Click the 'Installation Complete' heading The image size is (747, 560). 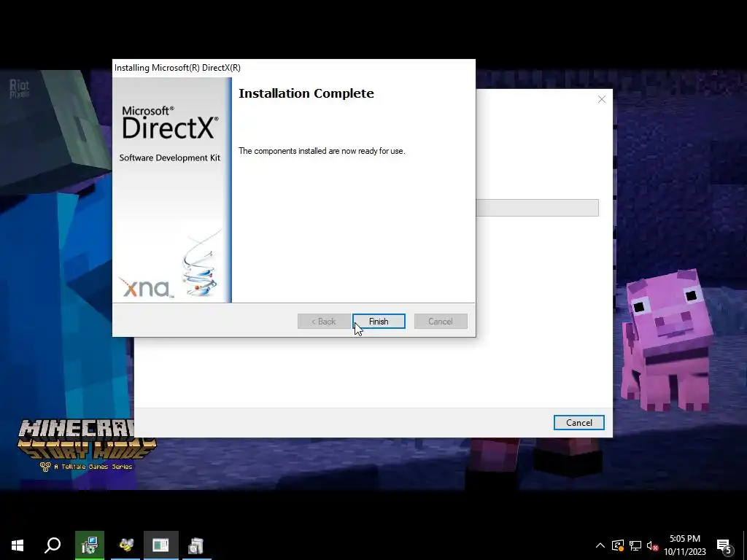point(306,93)
